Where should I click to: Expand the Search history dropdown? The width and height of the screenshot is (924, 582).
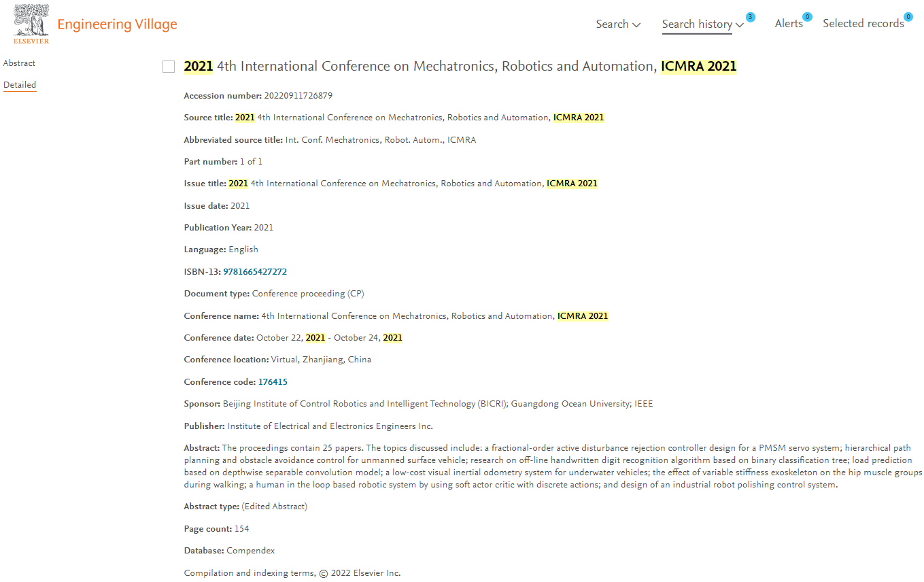pyautogui.click(x=703, y=24)
